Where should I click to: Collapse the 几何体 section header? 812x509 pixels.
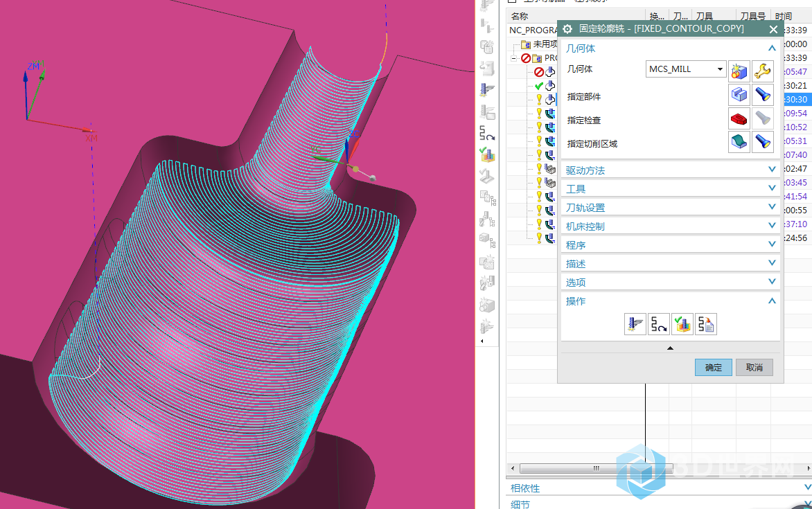pyautogui.click(x=671, y=48)
